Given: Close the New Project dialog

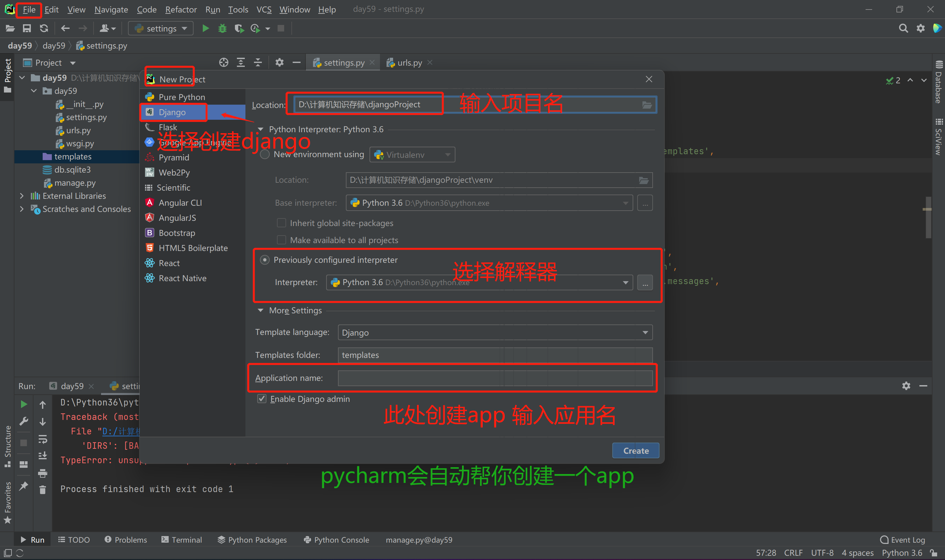Looking at the screenshot, I should [649, 79].
